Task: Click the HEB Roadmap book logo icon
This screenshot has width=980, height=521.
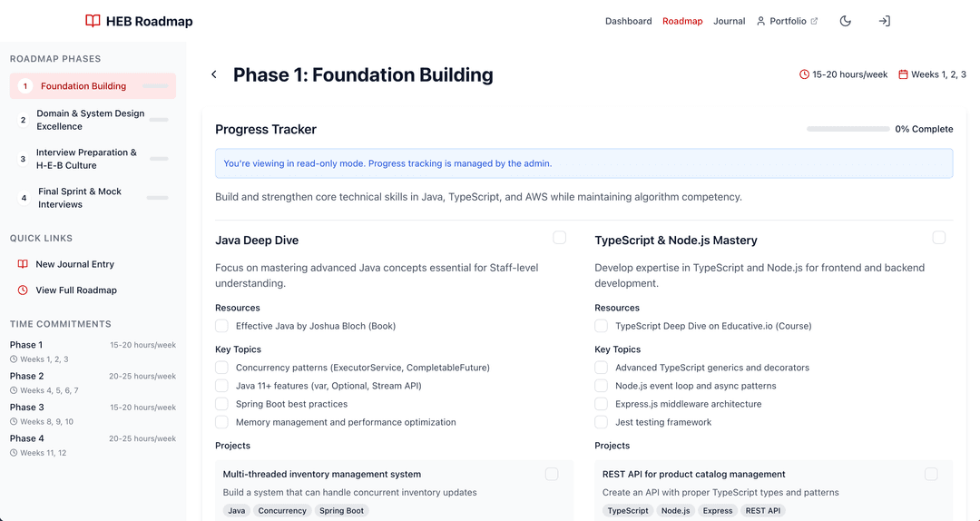Action: pyautogui.click(x=93, y=21)
